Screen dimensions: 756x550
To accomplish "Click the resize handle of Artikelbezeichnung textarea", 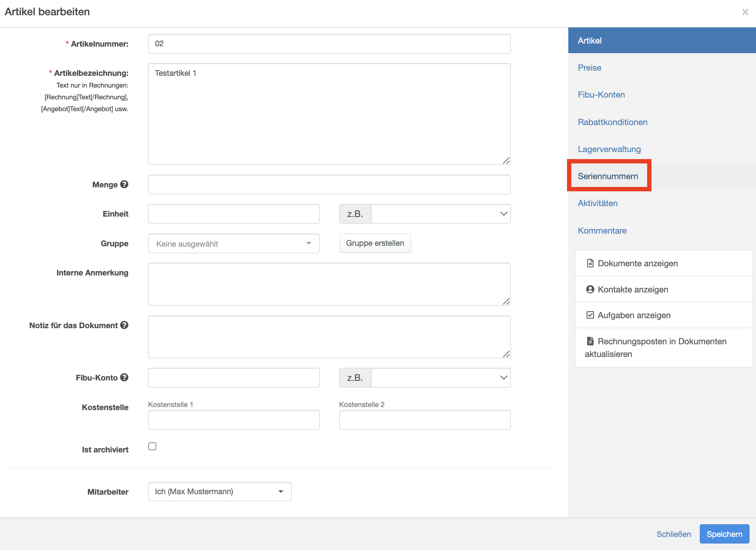I will (x=506, y=160).
